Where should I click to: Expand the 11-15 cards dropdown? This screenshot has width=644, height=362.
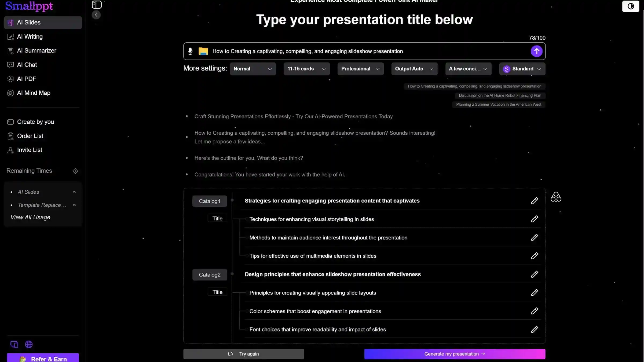coord(306,69)
